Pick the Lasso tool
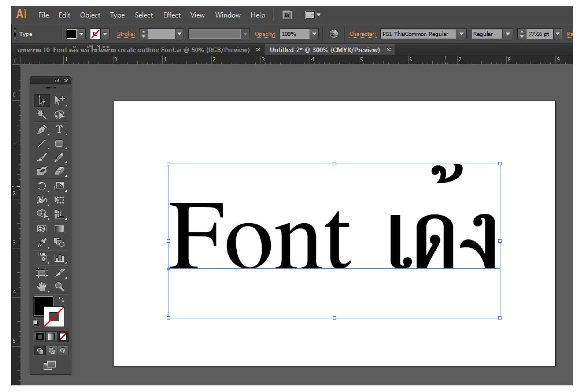 59,115
